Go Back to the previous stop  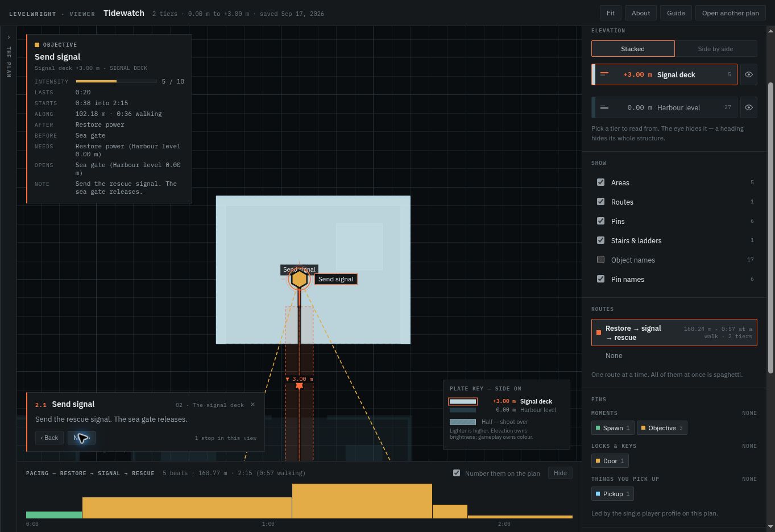(x=49, y=438)
